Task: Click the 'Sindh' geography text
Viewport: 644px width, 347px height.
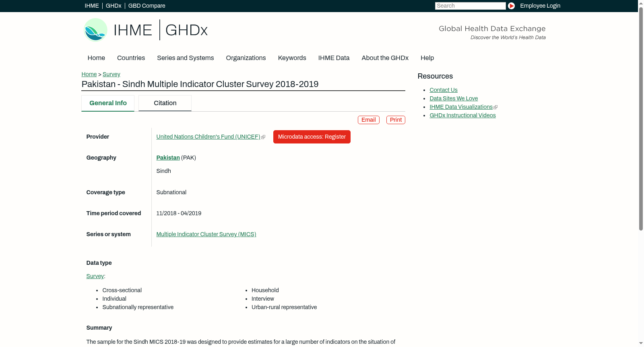Action: pos(164,171)
